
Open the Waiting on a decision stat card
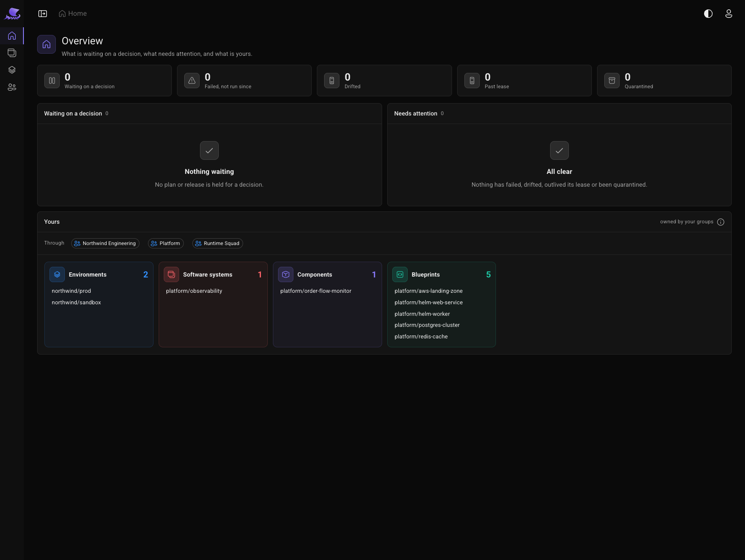104,81
